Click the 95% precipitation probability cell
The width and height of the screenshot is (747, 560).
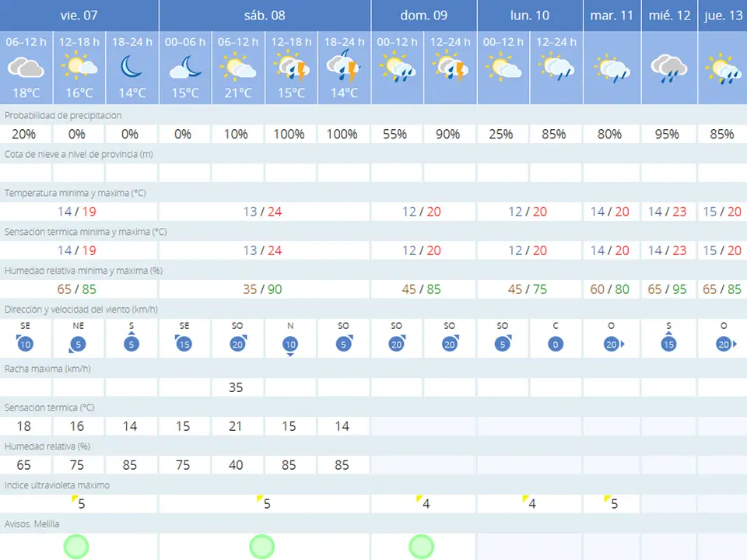669,134
